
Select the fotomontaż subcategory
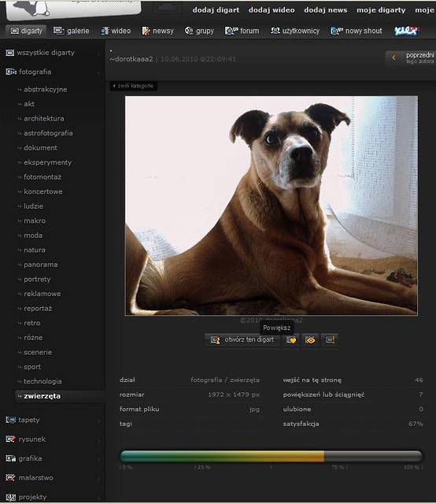click(42, 177)
